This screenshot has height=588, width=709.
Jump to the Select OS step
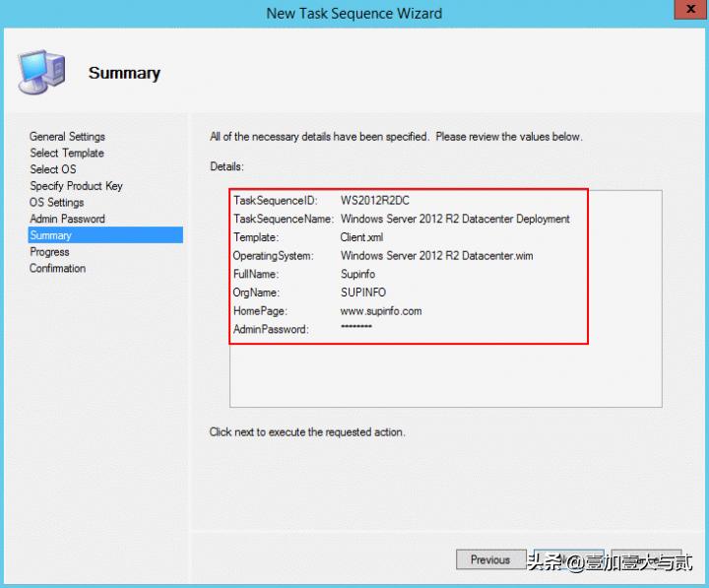[x=53, y=169]
